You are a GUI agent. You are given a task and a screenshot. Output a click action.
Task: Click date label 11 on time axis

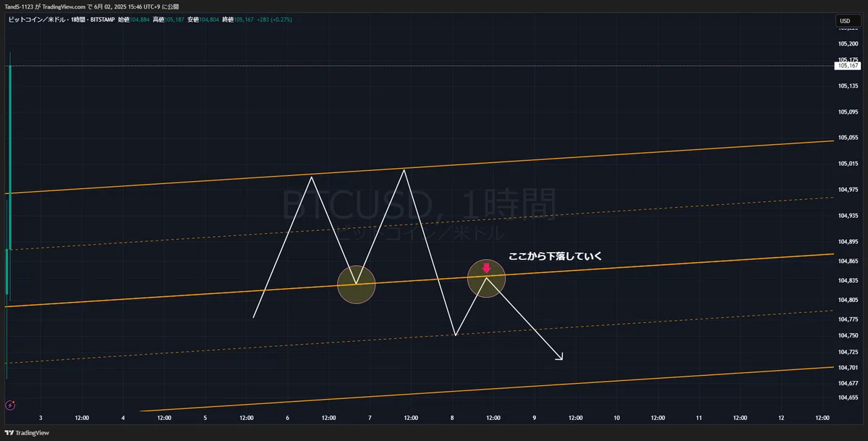pyautogui.click(x=699, y=418)
